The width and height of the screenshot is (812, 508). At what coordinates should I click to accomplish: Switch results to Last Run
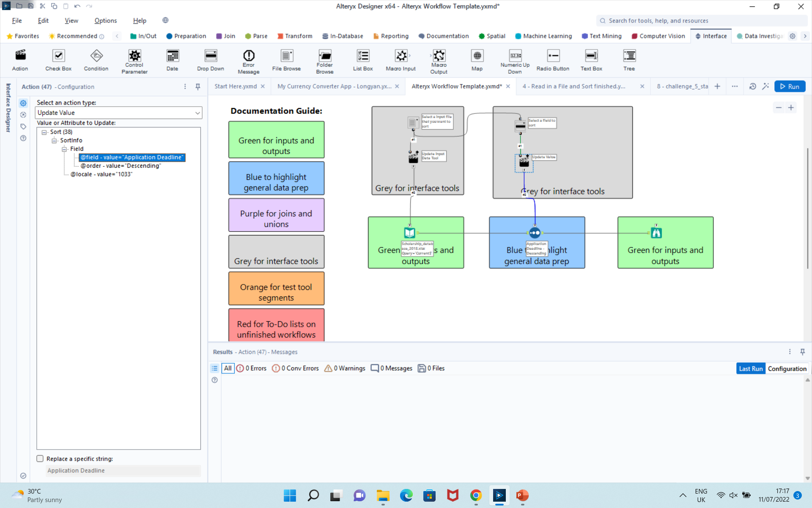[x=751, y=369]
